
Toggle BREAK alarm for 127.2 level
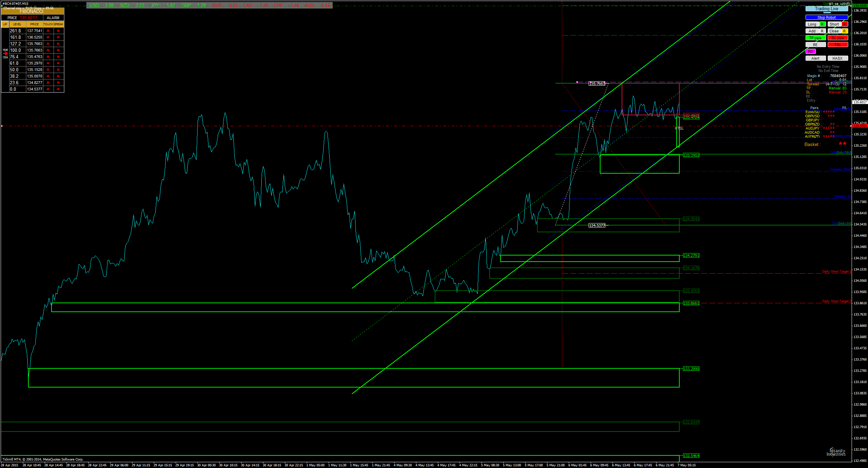click(58, 44)
